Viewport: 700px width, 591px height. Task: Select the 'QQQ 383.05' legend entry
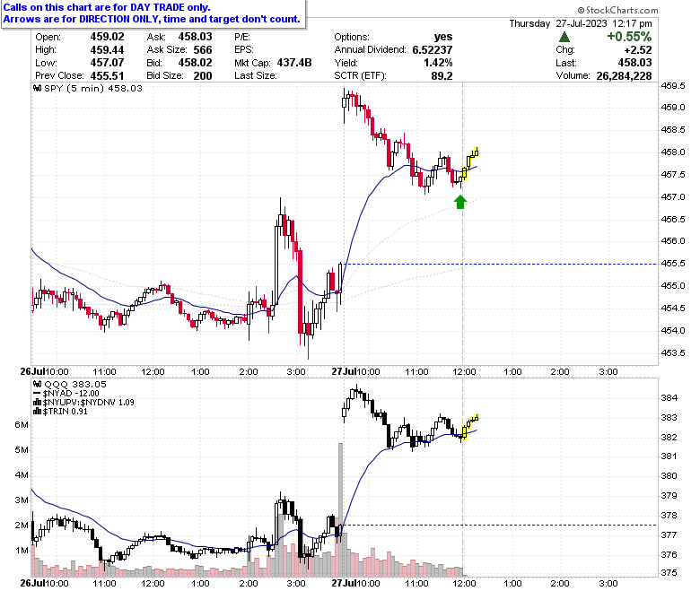point(75,384)
